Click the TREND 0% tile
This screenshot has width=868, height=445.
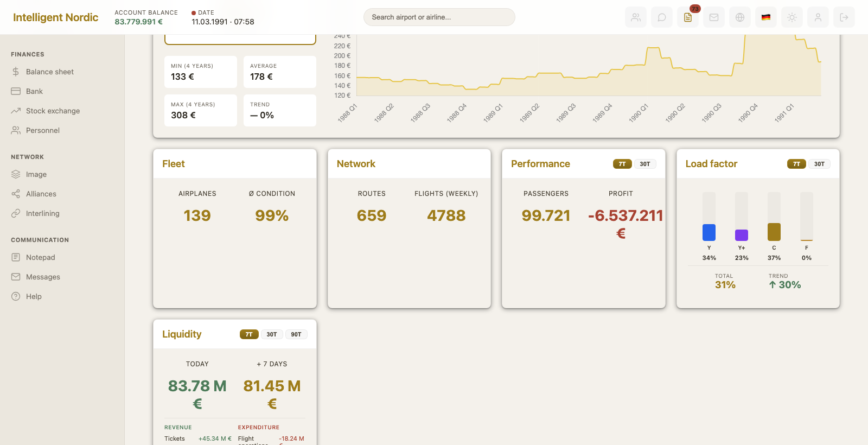point(280,110)
